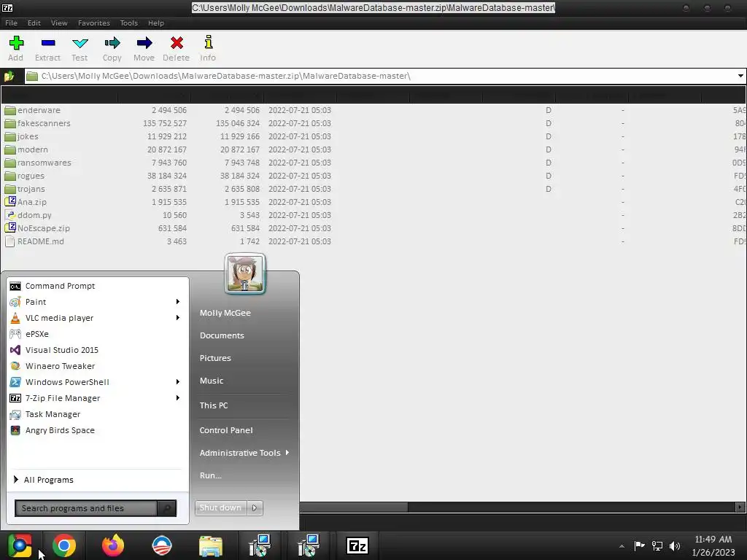Click the Search programs and files box
This screenshot has height=560, width=747.
[86, 508]
